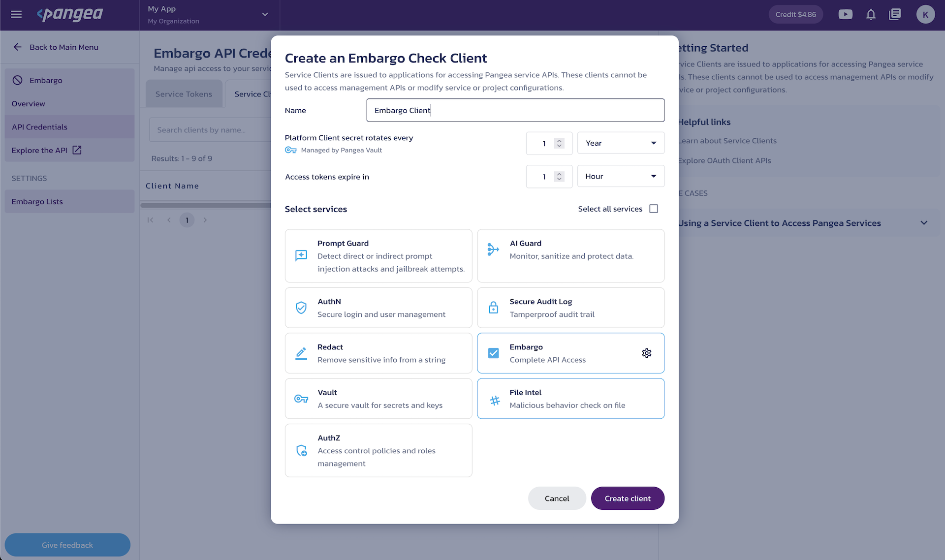Select the AI Guard service card
This screenshot has height=560, width=945.
point(571,256)
